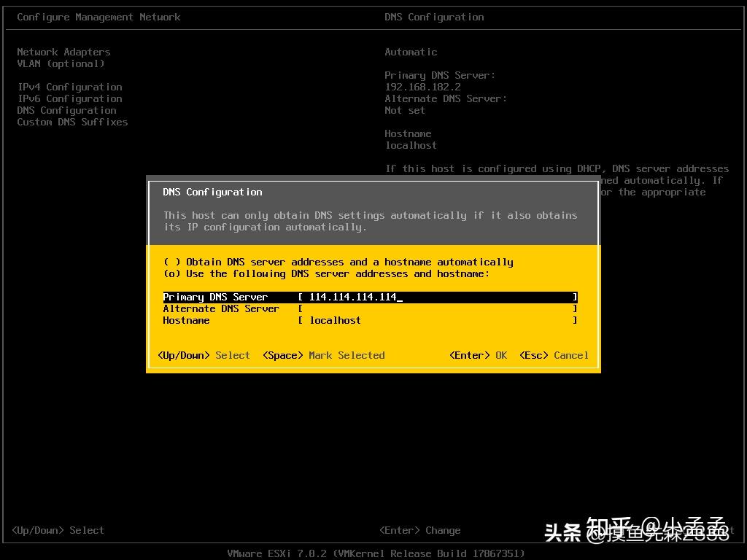
Task: Select VLAN (optional) menu entry
Action: [61, 63]
